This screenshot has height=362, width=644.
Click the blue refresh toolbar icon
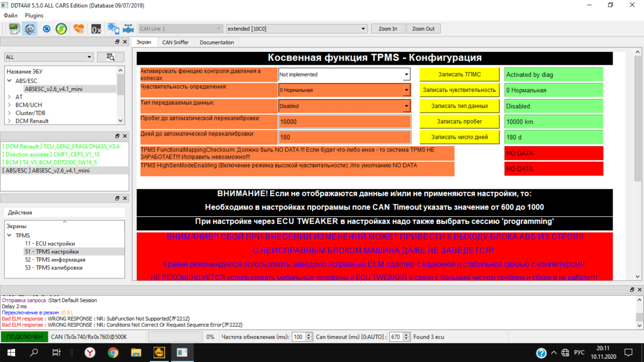pos(46,29)
